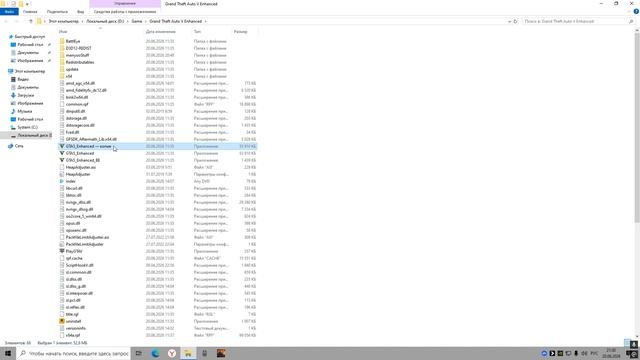Select the GTA5_Enhanced — копия application icon
Viewport: 640px width, 360px height.
(62, 146)
